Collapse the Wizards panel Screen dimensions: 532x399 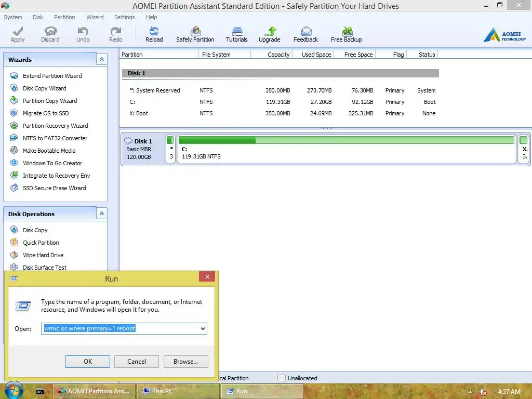coord(101,59)
